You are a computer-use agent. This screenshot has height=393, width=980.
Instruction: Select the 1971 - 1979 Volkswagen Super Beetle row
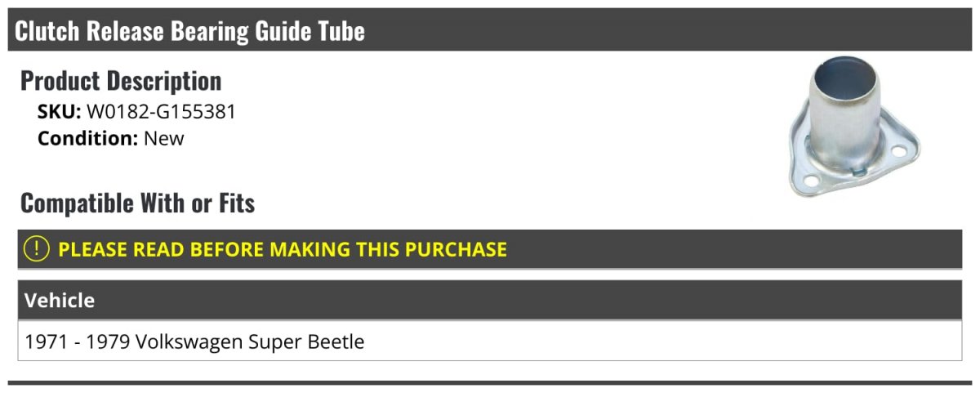pos(489,342)
